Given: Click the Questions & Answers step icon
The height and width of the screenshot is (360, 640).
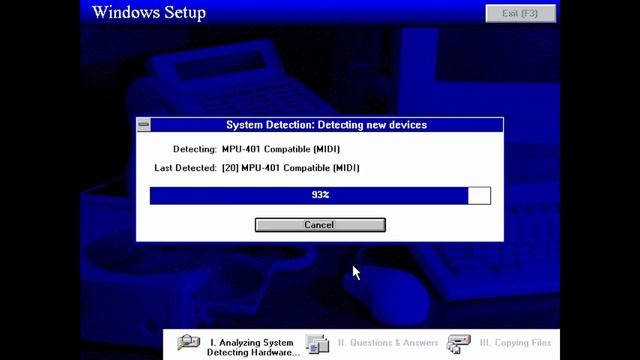Looking at the screenshot, I should [317, 344].
